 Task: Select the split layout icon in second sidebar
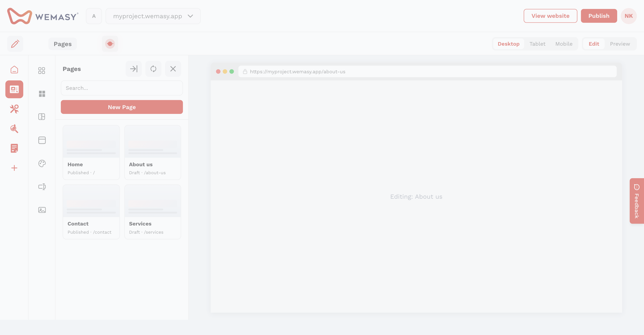pos(42,117)
